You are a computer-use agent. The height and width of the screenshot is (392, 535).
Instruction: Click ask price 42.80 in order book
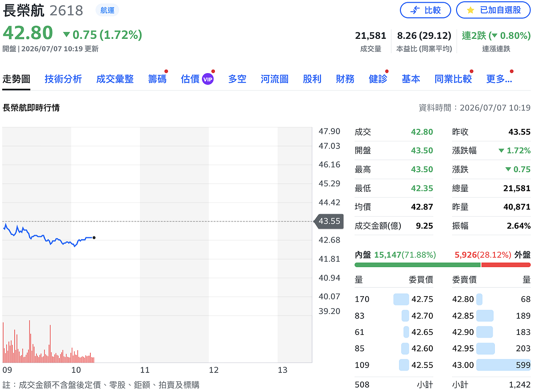(463, 299)
